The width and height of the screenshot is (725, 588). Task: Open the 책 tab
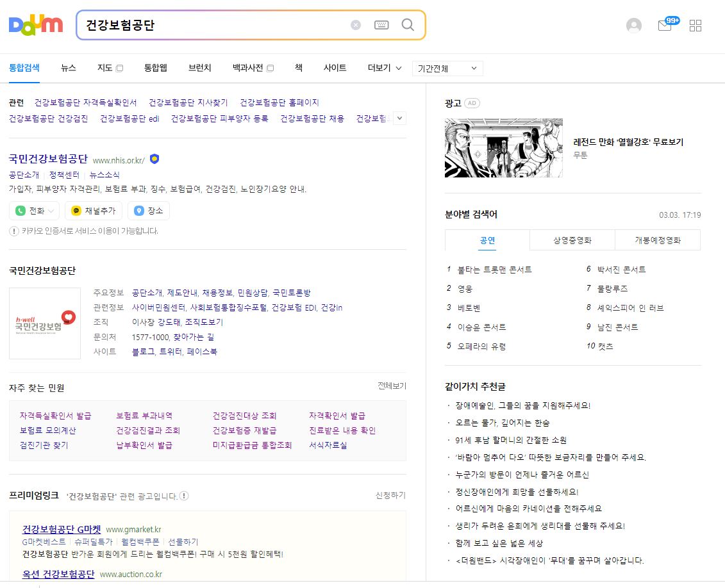(299, 68)
